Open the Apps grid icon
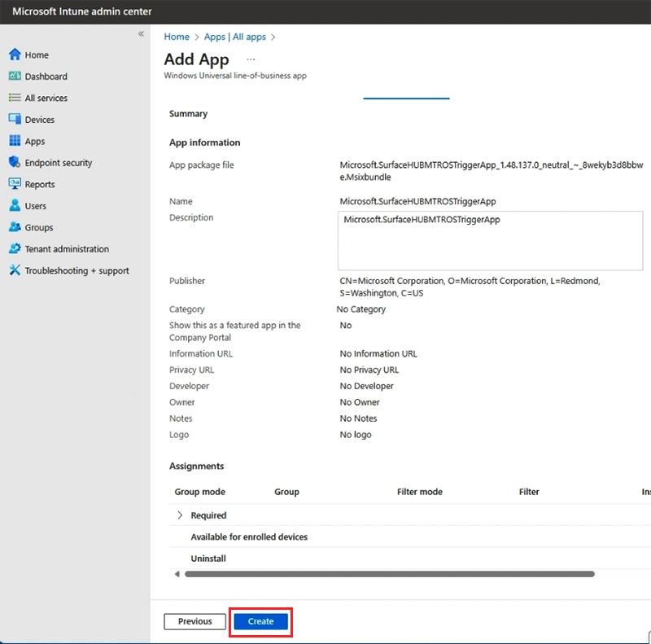Viewport: 651px width, 644px height. [x=15, y=141]
